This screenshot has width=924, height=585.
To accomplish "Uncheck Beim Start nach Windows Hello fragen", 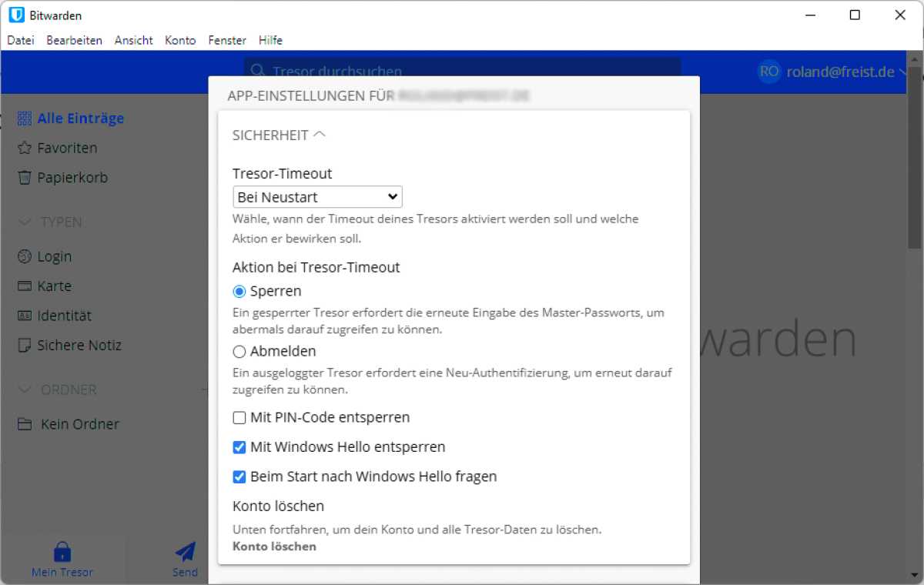I will 239,476.
